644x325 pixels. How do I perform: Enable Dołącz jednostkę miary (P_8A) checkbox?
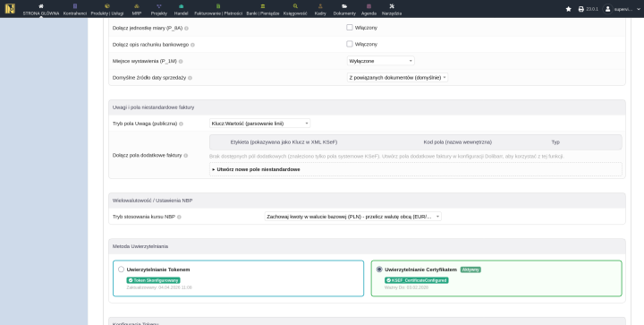(x=350, y=28)
